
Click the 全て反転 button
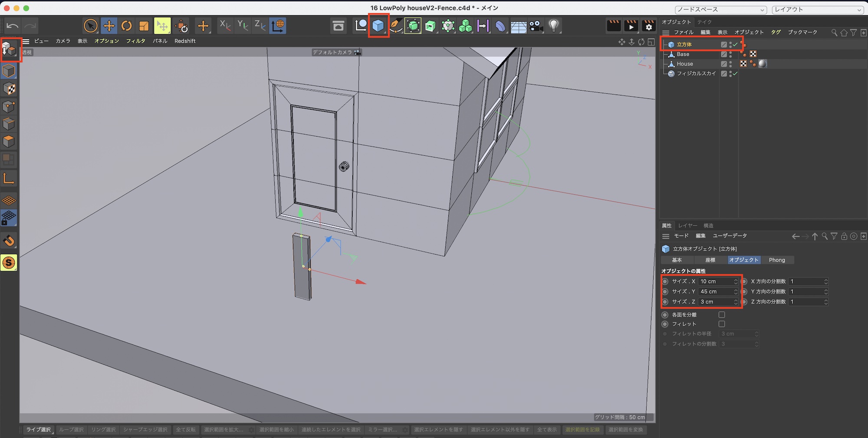185,430
